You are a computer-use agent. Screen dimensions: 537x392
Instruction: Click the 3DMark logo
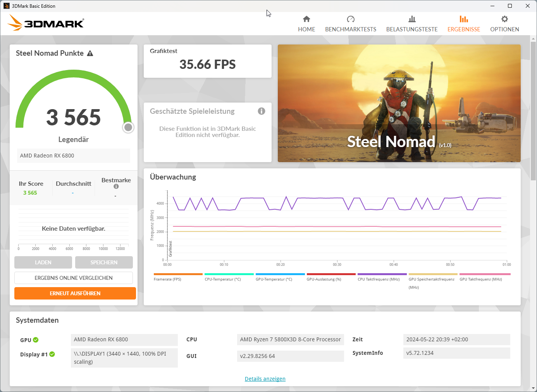46,23
